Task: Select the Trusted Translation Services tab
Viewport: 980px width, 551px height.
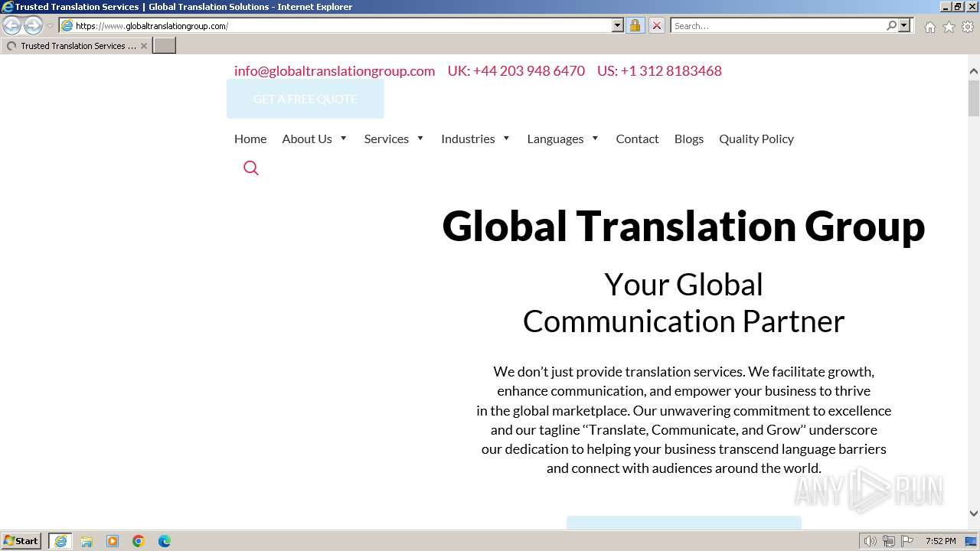Action: click(76, 46)
